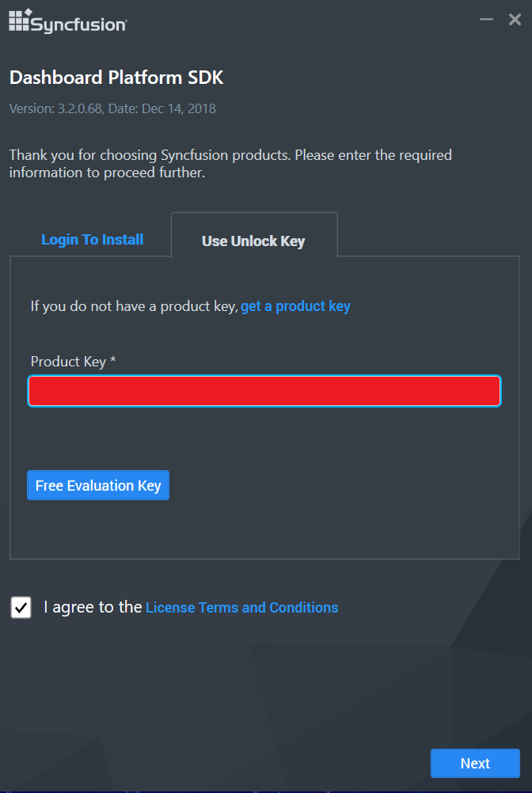
Task: Continue installation with the Next button
Action: 475,763
